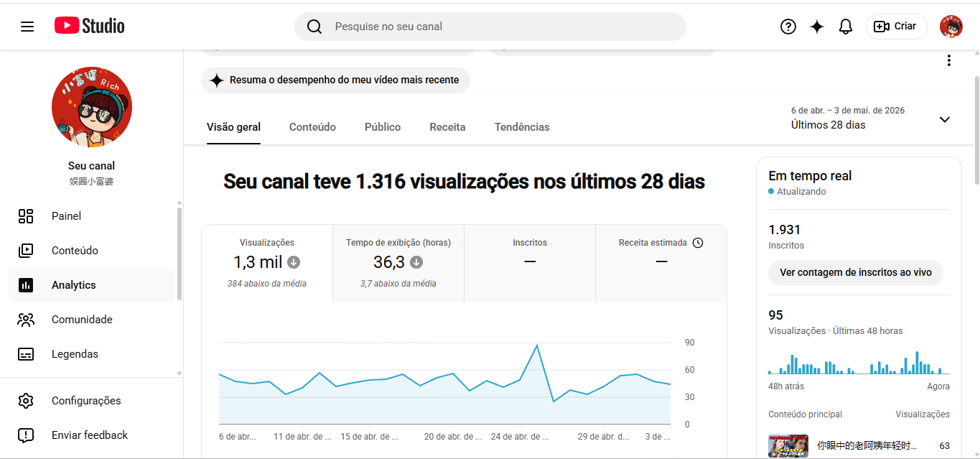
Task: Click the search magnifier icon
Action: click(314, 27)
